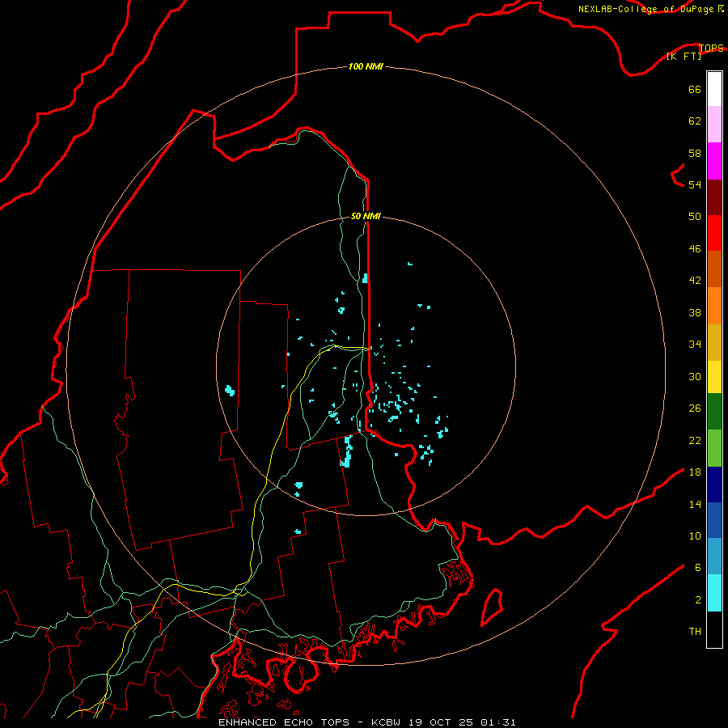Click the dark orange legend swatch
Image resolution: width=728 pixels, height=728 pixels.
[x=714, y=269]
